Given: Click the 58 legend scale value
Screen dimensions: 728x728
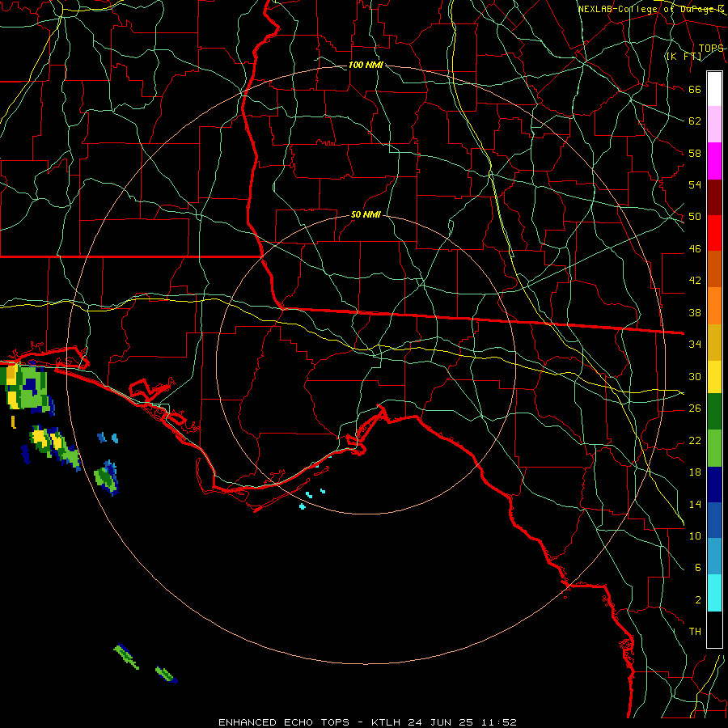Looking at the screenshot, I should [695, 153].
